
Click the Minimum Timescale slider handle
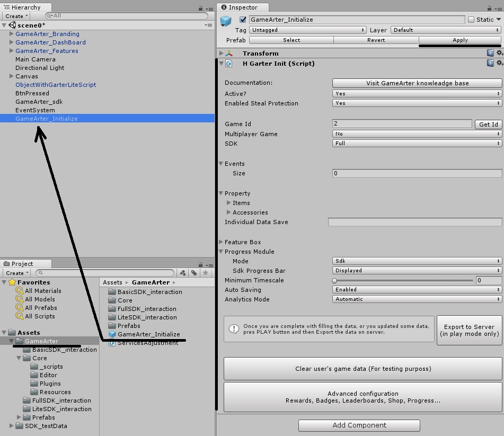(x=334, y=281)
